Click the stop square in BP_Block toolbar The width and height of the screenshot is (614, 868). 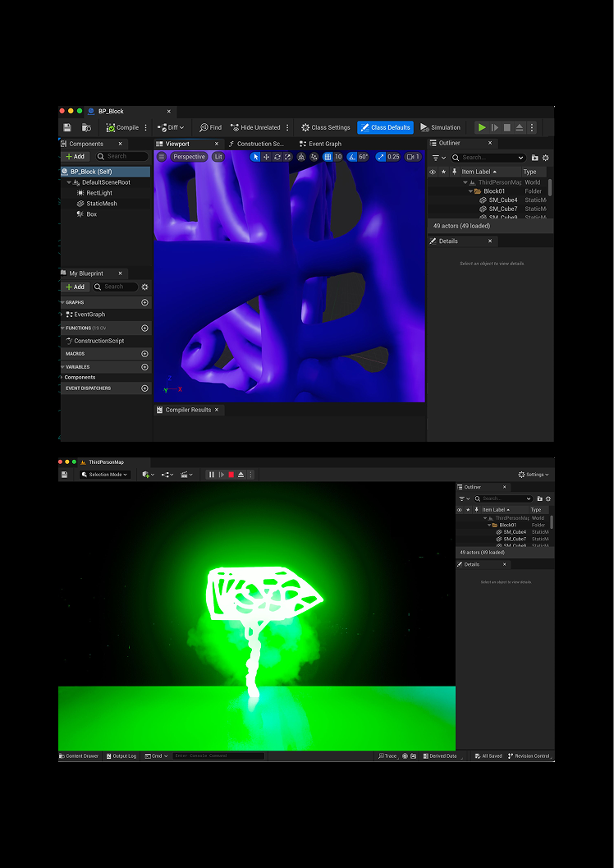(x=507, y=127)
